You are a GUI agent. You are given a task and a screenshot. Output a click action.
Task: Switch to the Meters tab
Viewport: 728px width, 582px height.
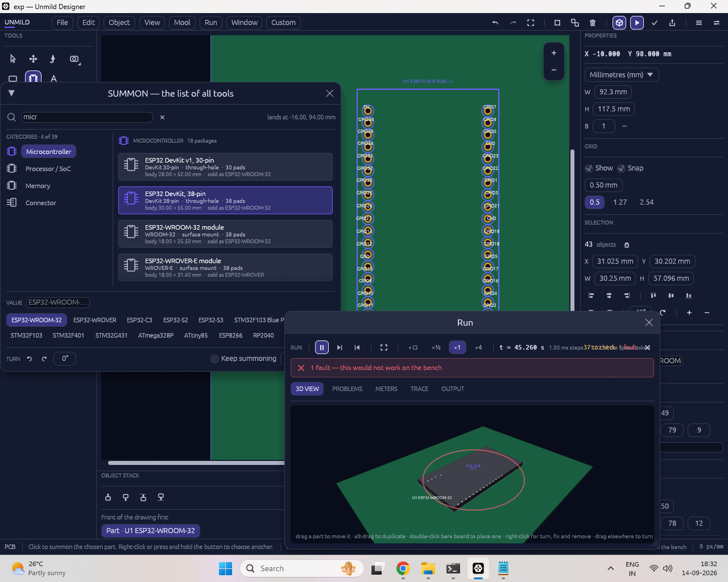(386, 389)
